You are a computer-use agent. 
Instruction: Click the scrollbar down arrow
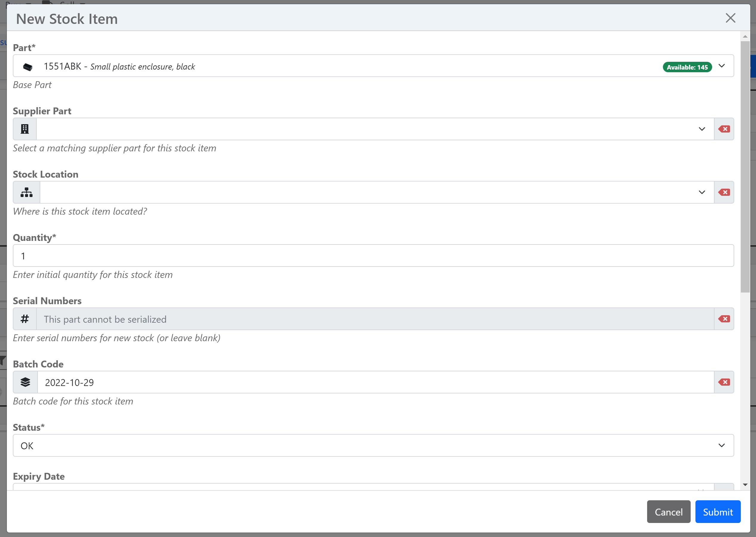(745, 485)
